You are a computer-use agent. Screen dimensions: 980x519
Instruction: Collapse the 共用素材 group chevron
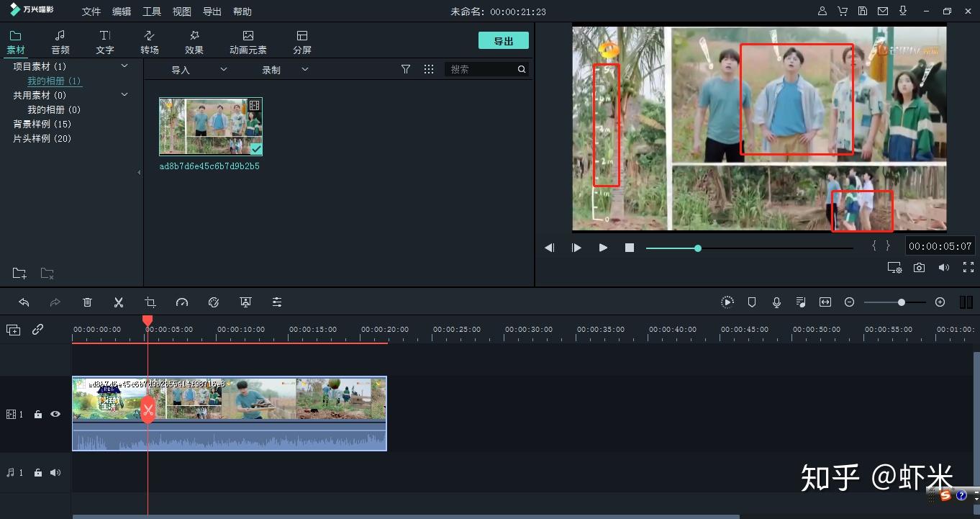coord(124,95)
